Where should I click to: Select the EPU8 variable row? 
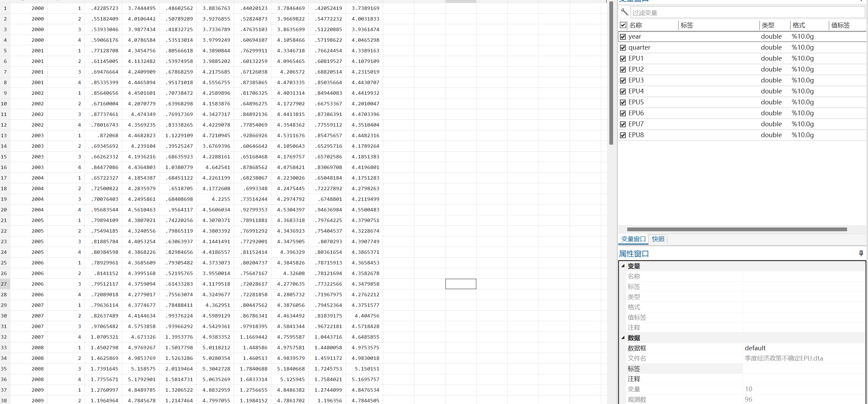click(x=636, y=135)
